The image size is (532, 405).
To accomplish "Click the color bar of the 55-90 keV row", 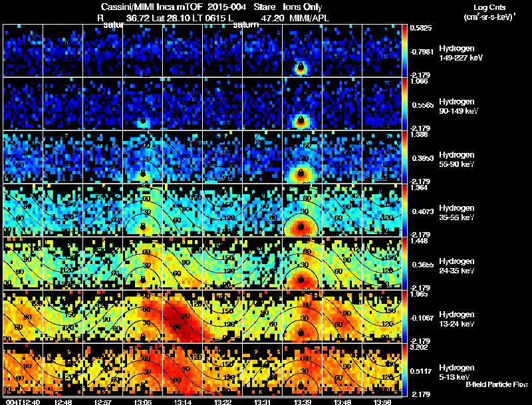I will click(404, 157).
